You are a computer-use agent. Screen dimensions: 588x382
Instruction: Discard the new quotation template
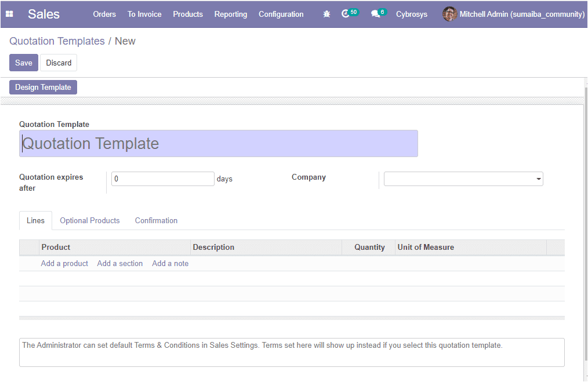[x=59, y=63]
